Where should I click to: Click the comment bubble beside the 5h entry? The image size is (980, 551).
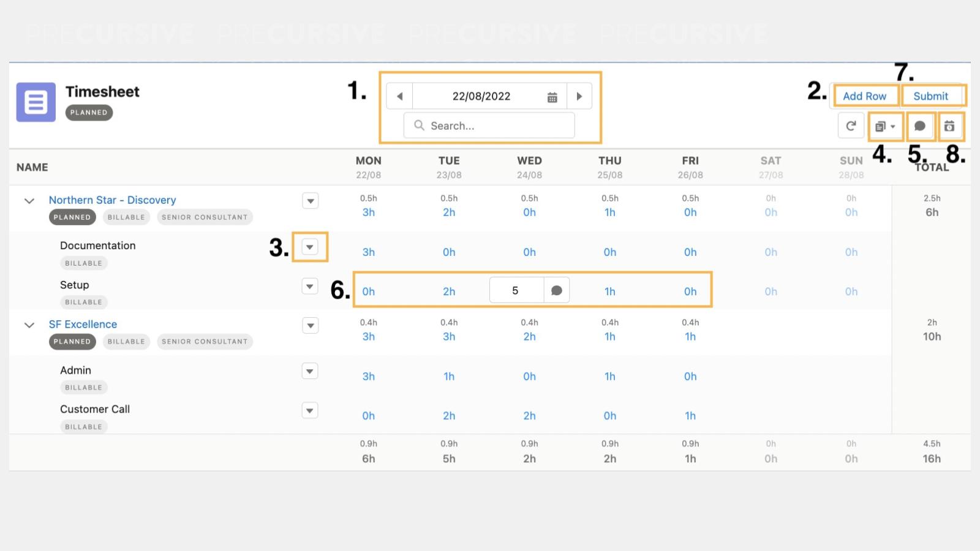[x=556, y=290]
